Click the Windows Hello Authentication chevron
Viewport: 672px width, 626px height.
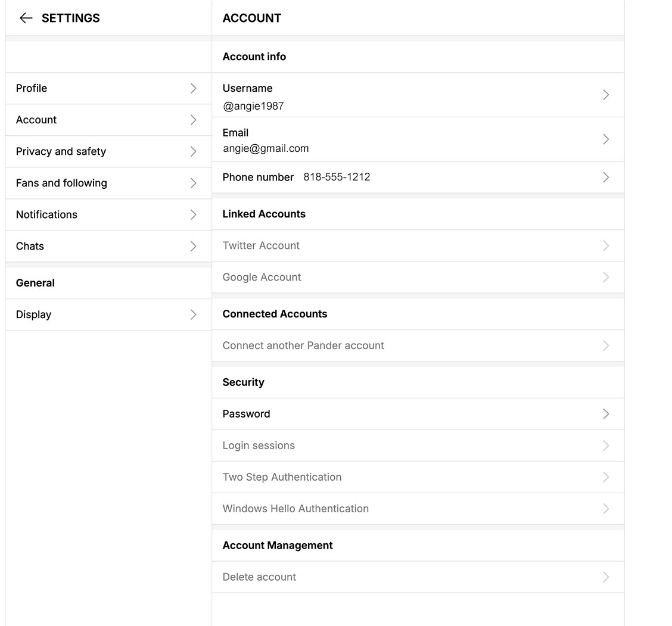(x=606, y=509)
